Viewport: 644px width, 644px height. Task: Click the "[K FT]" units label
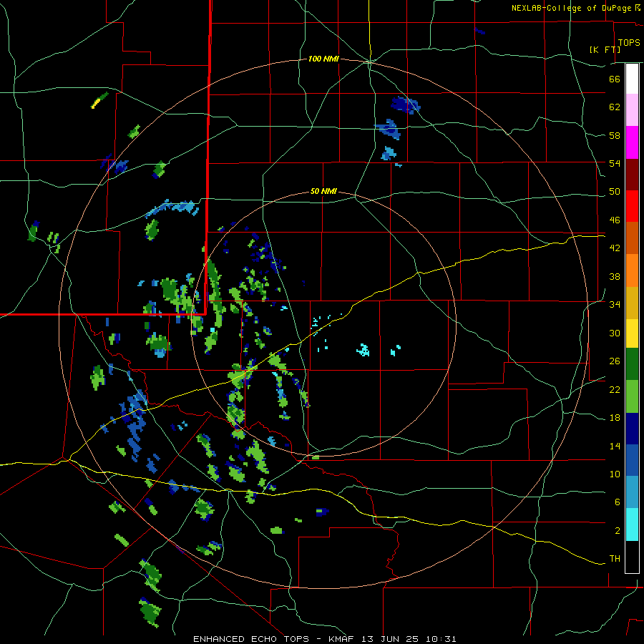[605, 49]
